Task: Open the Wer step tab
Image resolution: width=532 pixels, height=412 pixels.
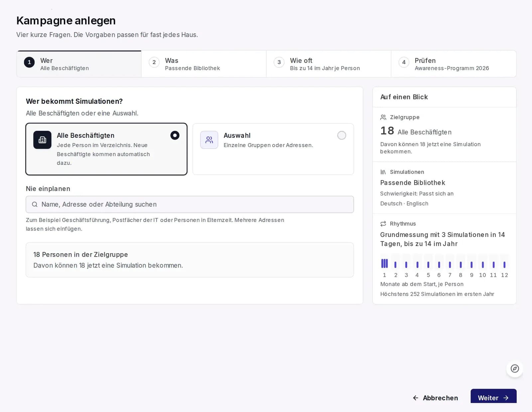Action: (79, 64)
